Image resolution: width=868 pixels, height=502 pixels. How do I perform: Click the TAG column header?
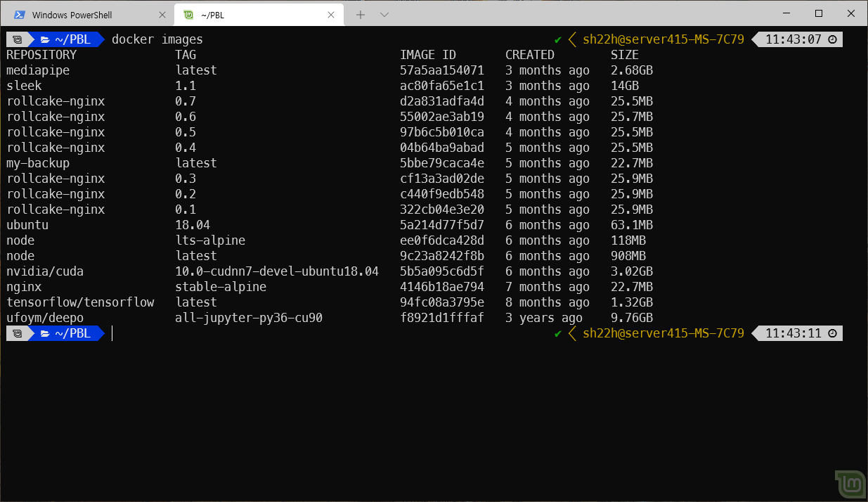tap(186, 55)
